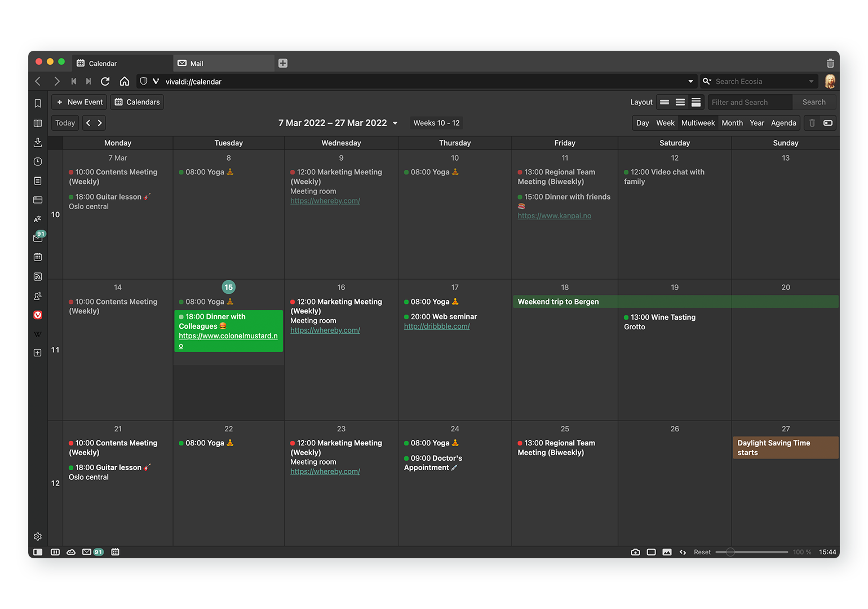Select the full event layout option

[x=696, y=102]
